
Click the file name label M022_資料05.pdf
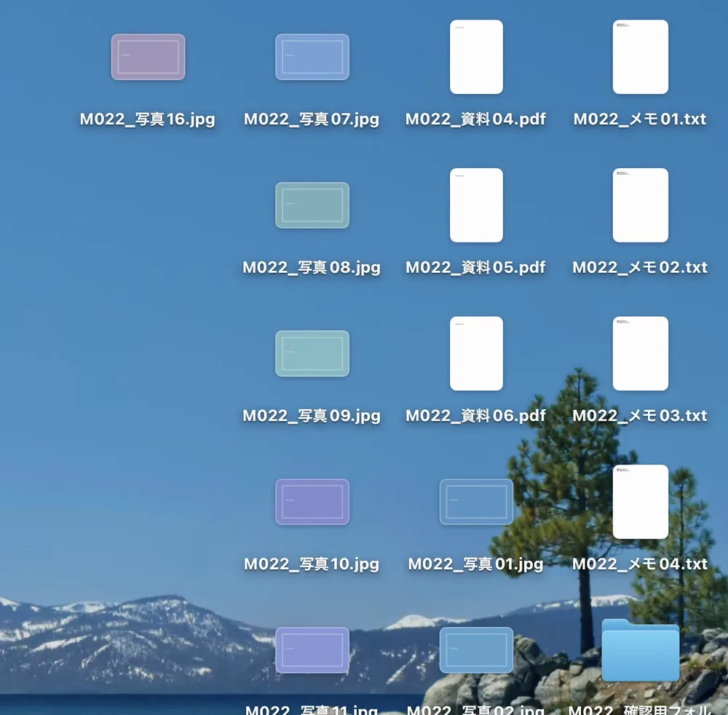tap(475, 267)
